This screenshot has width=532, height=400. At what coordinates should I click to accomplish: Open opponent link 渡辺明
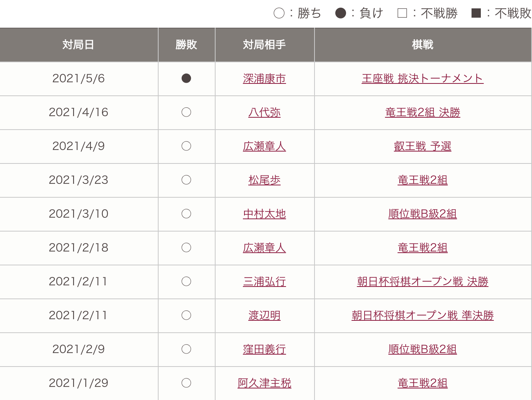click(x=264, y=316)
